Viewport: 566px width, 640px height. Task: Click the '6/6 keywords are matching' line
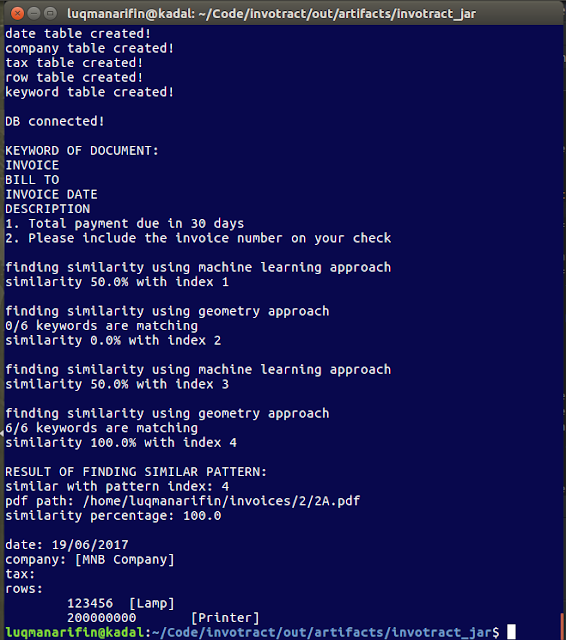(x=101, y=428)
